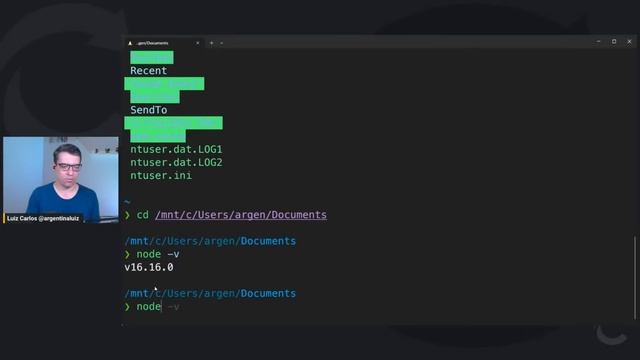Click the webcam video thumbnail

tap(61, 180)
